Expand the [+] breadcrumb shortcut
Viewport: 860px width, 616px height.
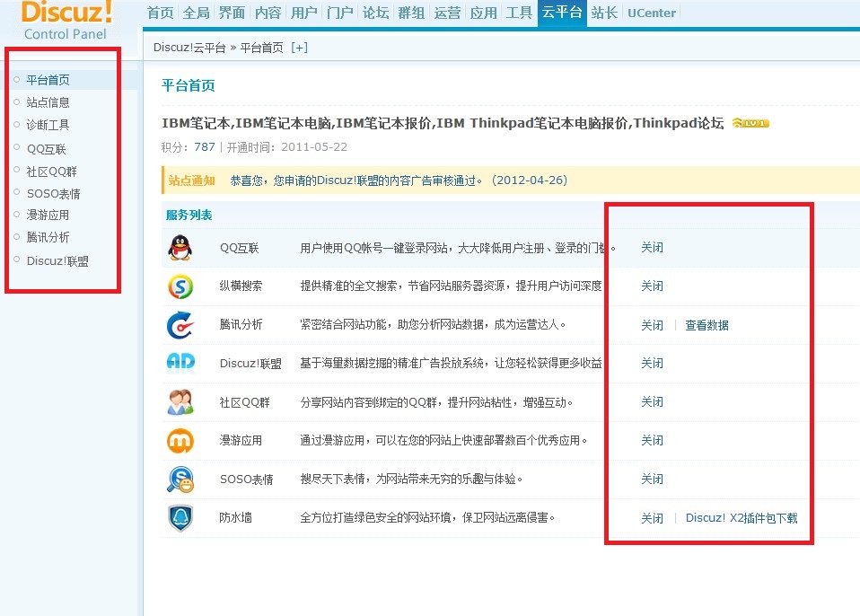click(299, 48)
